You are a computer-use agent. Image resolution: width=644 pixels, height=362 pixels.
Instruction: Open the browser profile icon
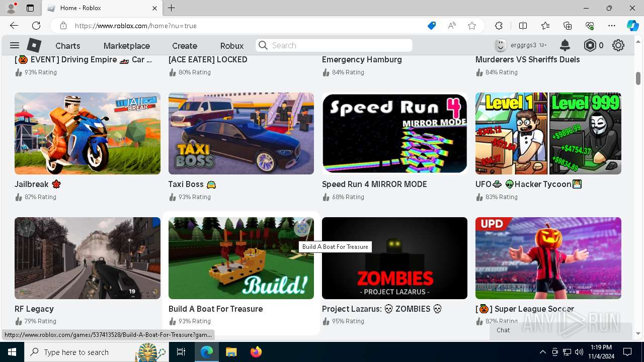click(11, 8)
